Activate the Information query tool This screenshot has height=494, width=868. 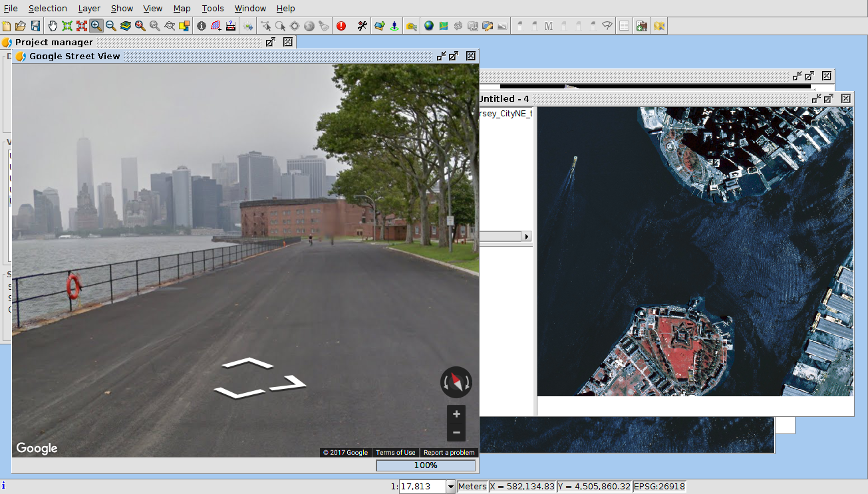pos(201,26)
